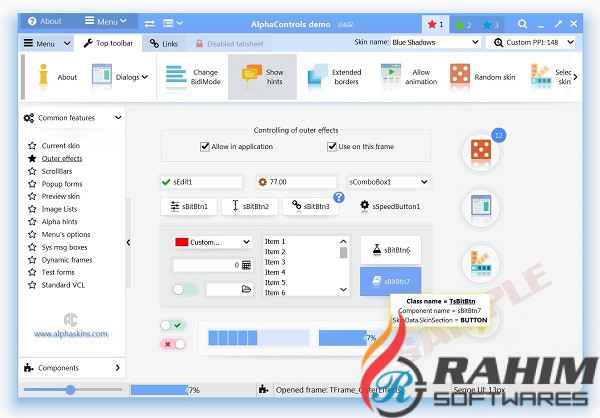
Task: Select Item 3 in the list box
Action: tap(275, 262)
